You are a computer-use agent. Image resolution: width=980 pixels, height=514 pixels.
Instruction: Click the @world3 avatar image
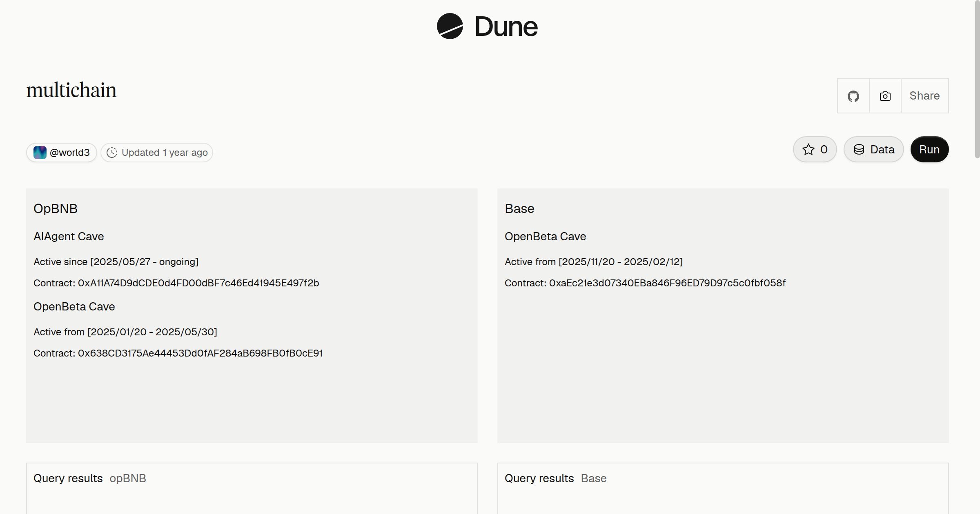pos(40,153)
